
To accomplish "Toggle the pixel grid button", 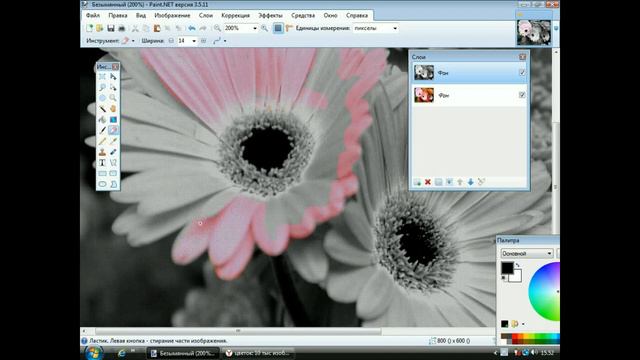I will point(278,28).
